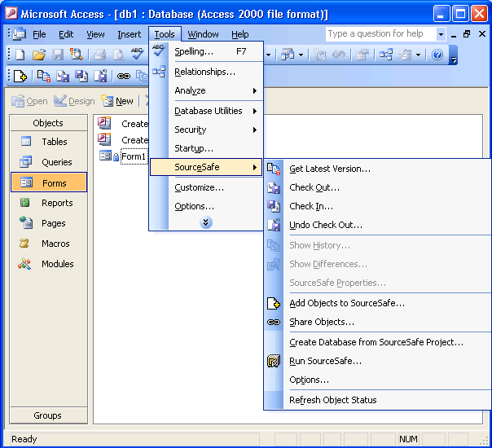Screen dimensions: 492x448
Task: Click the Help question mark toolbar icon
Action: (437, 55)
